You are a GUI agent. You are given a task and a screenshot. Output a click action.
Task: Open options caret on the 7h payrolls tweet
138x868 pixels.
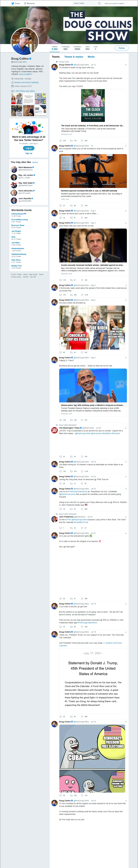[126, 146]
